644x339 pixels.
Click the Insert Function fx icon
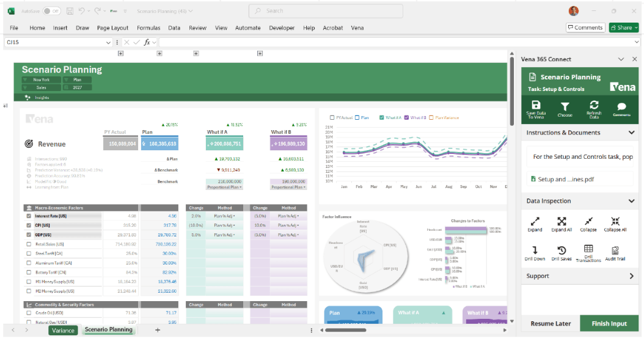point(147,42)
